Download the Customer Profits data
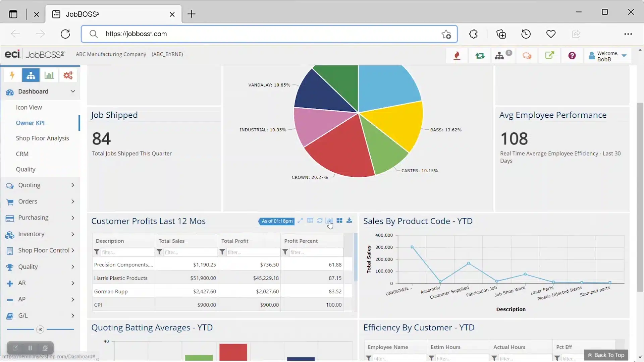 coord(350,221)
